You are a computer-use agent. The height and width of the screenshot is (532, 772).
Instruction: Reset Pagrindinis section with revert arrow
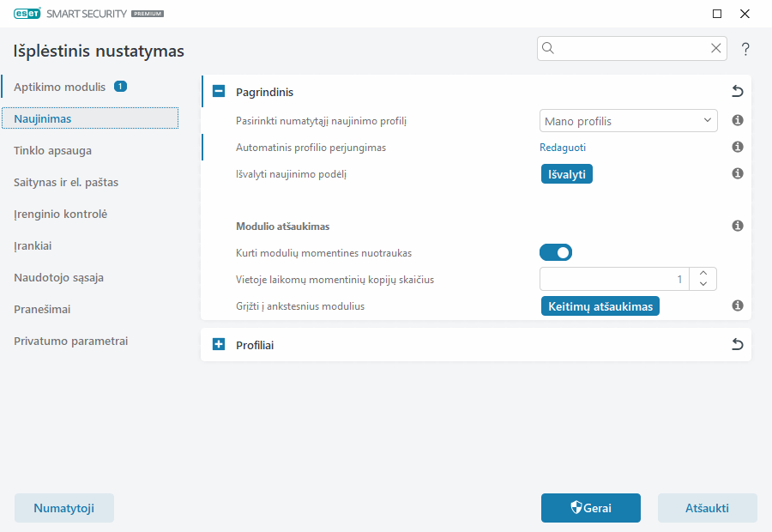pyautogui.click(x=737, y=92)
